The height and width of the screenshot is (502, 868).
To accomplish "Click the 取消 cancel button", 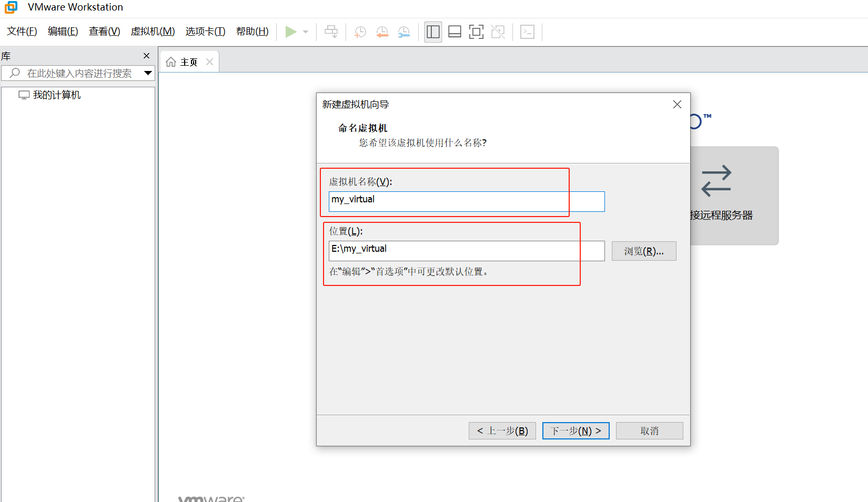I will (x=650, y=431).
